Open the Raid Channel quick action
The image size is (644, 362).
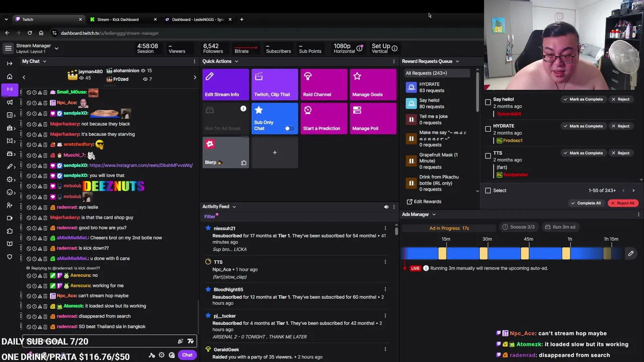(324, 84)
